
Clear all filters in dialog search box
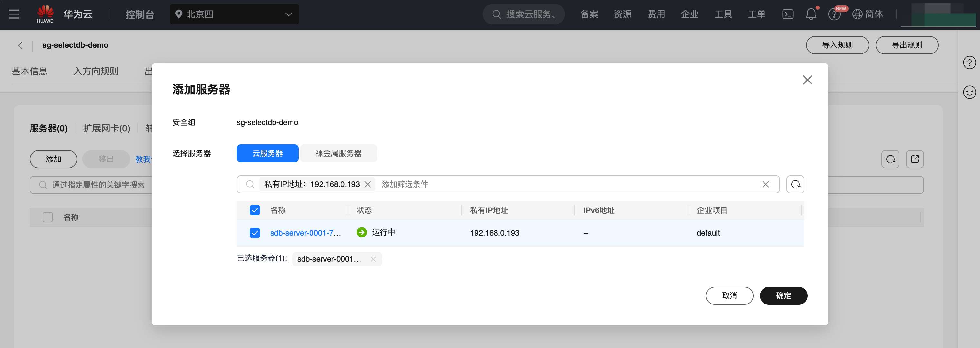click(765, 184)
